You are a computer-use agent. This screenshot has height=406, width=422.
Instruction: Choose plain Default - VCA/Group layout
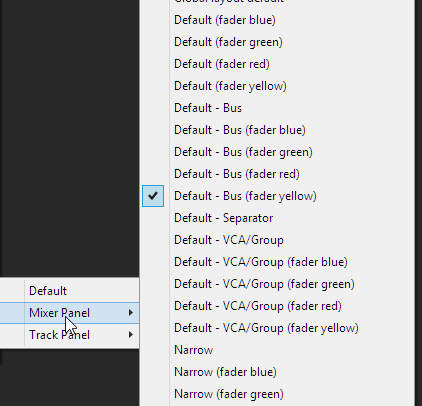coord(277,240)
